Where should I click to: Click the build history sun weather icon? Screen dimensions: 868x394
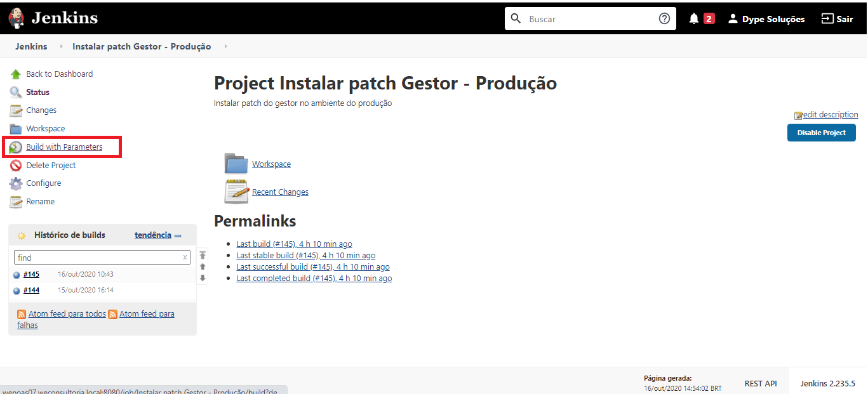click(22, 235)
